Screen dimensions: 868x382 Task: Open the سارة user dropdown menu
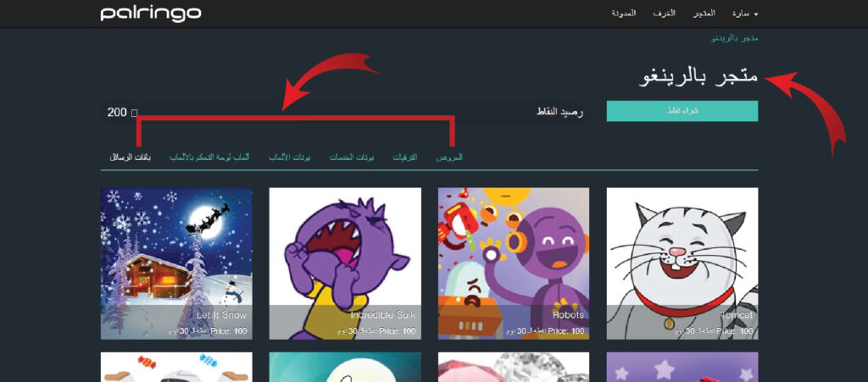[x=745, y=14]
